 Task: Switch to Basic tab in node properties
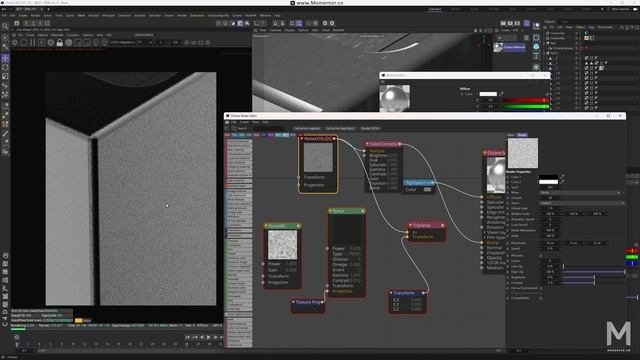(511, 135)
